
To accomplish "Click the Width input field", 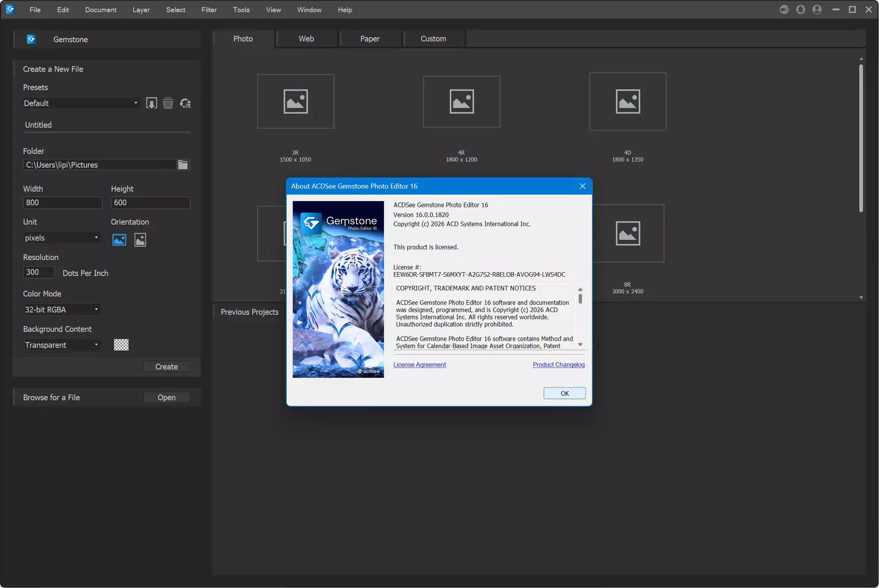I will tap(62, 203).
